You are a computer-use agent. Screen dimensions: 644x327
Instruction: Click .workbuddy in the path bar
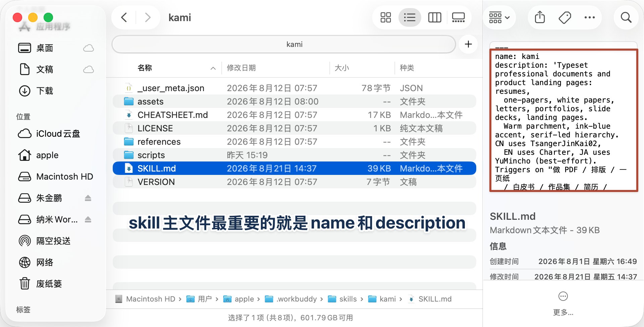pyautogui.click(x=291, y=299)
